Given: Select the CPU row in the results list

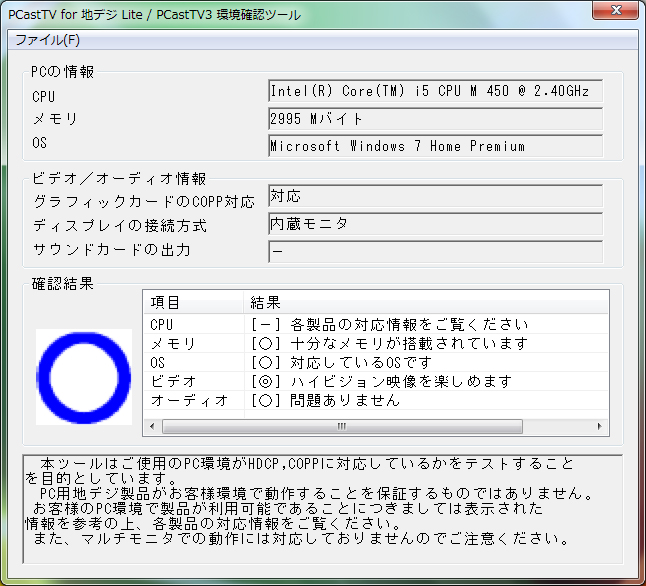Looking at the screenshot, I should click(376, 325).
